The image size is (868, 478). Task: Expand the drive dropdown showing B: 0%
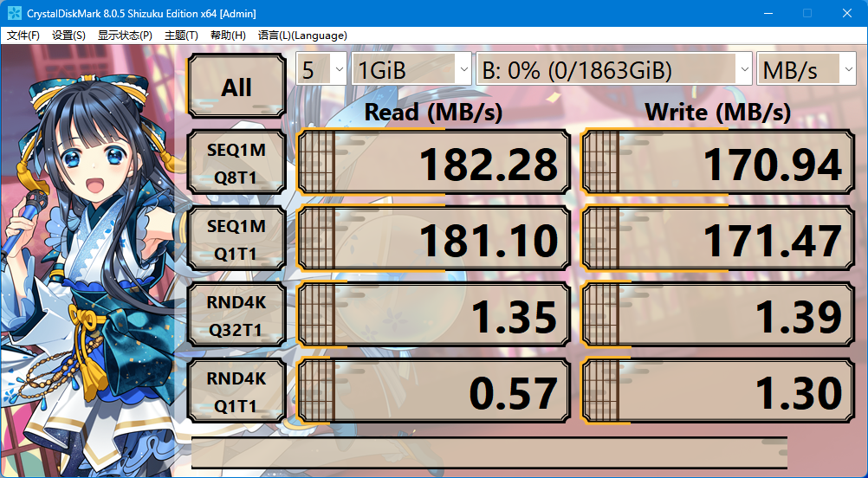coord(614,69)
